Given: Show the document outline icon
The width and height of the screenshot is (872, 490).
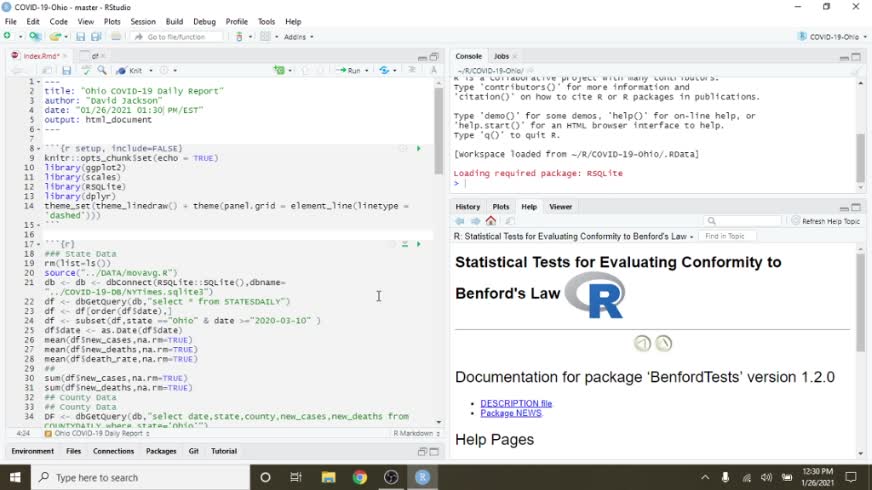Looking at the screenshot, I should coord(412,70).
